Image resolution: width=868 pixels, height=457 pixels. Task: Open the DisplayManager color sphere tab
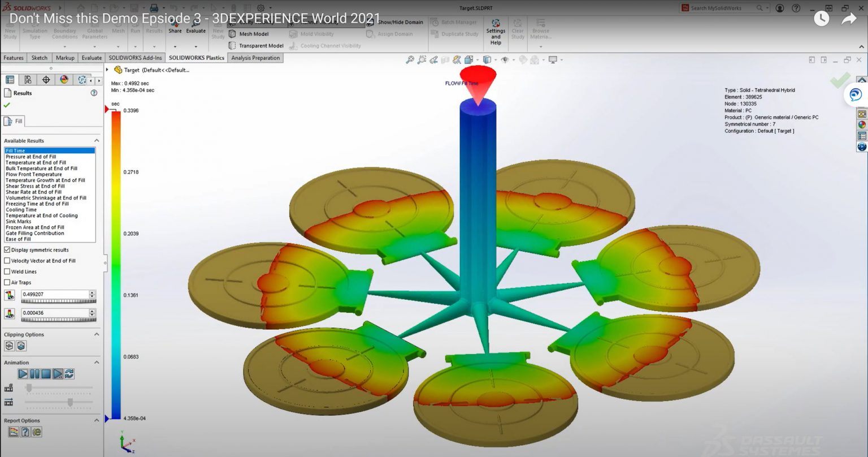(x=64, y=80)
